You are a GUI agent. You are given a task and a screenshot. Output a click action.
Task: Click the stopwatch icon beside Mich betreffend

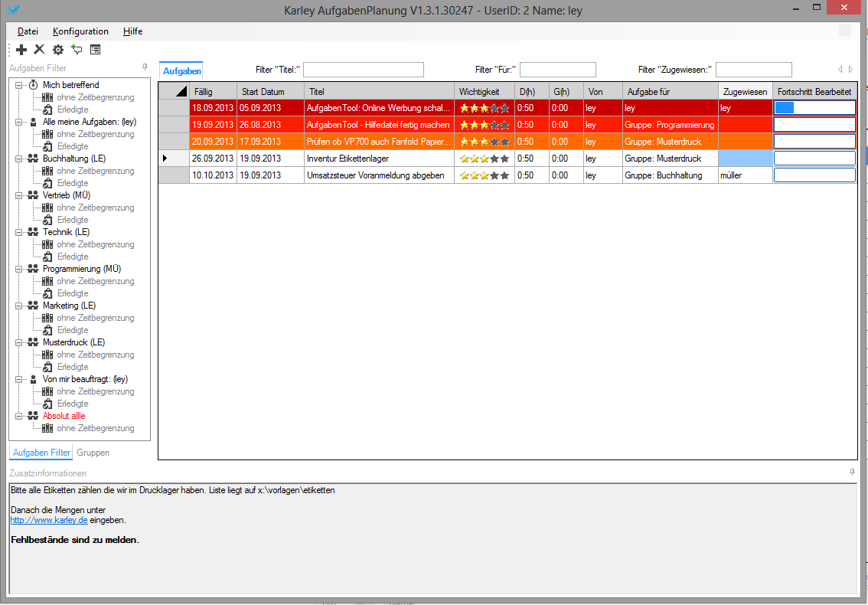coord(33,85)
